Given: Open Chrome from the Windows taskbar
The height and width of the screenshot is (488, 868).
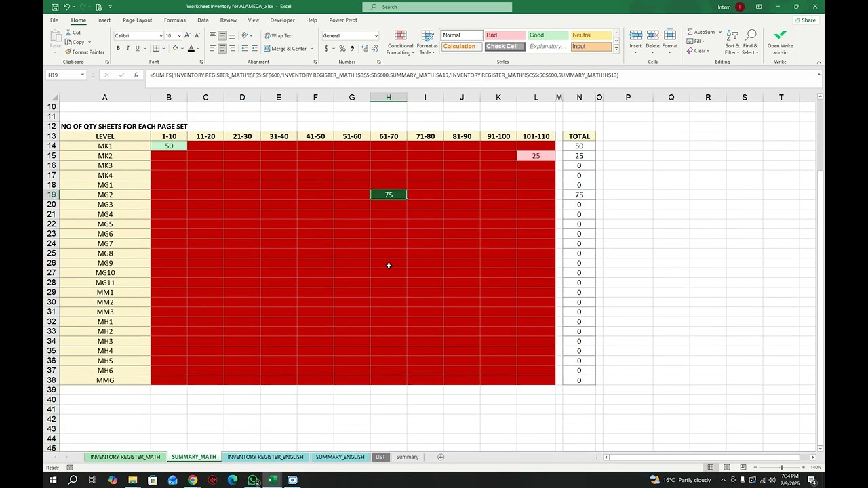Looking at the screenshot, I should coord(193,480).
